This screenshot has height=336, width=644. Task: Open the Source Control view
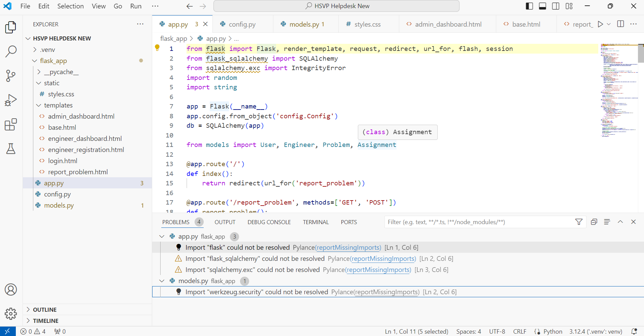11,76
